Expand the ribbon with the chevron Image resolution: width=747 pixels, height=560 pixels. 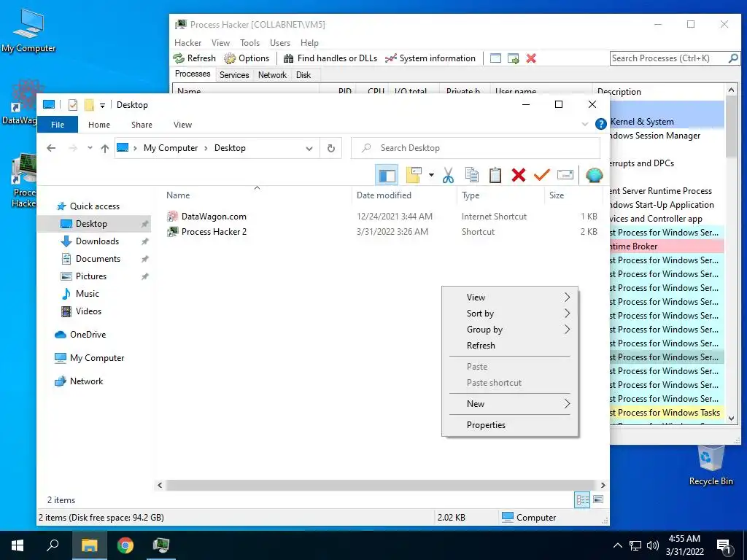(x=584, y=124)
